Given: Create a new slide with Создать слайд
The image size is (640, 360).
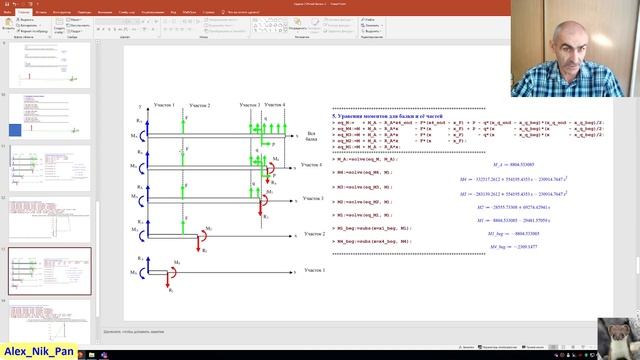Looking at the screenshot, I should [x=59, y=25].
